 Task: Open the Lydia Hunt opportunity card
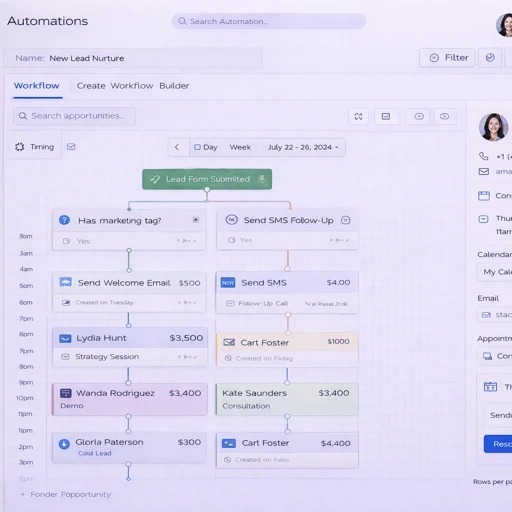coord(130,347)
